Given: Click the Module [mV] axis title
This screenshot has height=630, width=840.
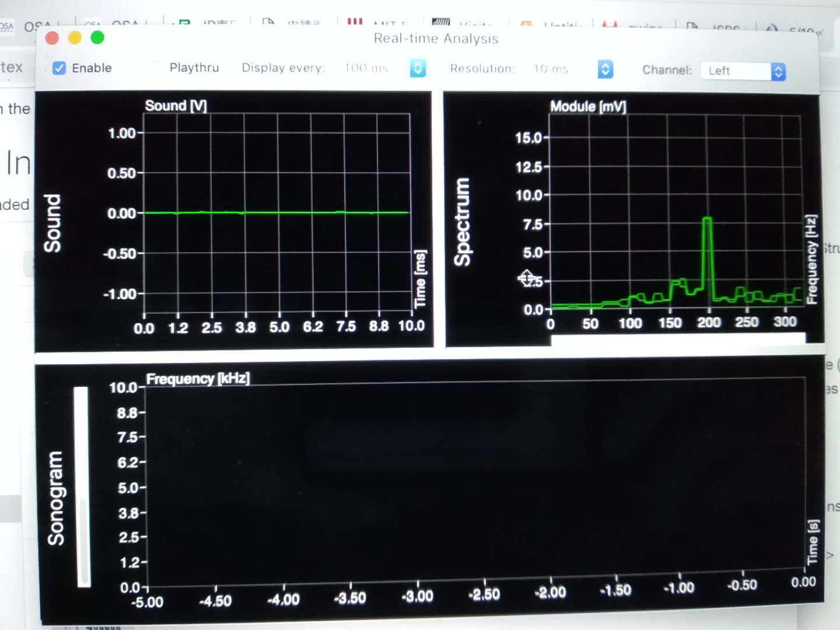Looking at the screenshot, I should coord(588,107).
